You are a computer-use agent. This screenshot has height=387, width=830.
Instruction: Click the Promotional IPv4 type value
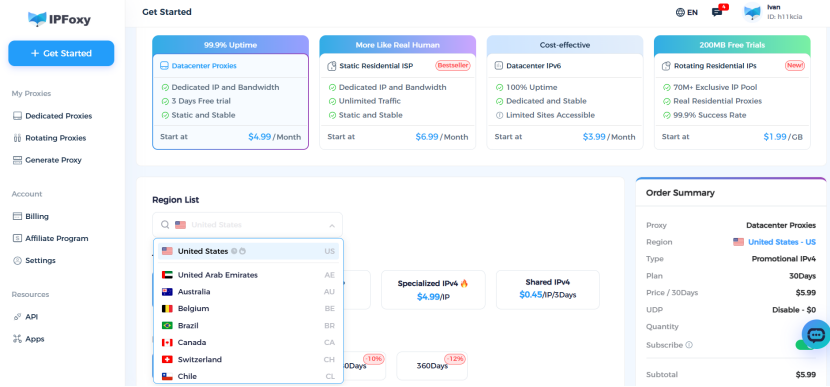click(x=783, y=259)
